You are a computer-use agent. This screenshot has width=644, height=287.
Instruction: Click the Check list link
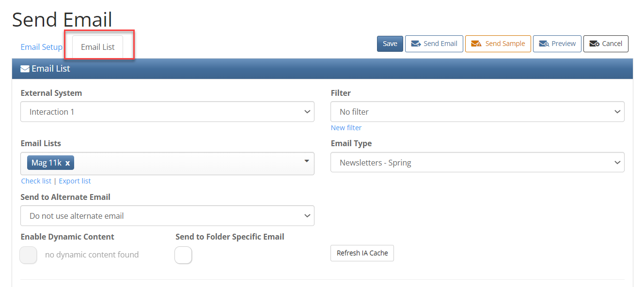pyautogui.click(x=36, y=181)
